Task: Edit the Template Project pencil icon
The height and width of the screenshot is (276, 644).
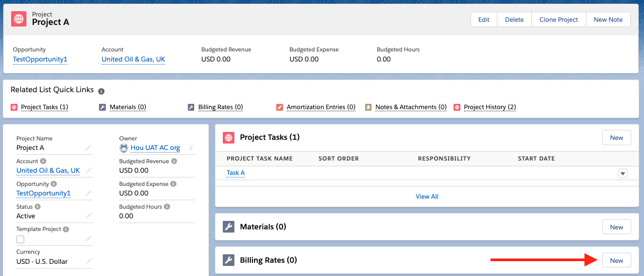Action: tap(88, 239)
